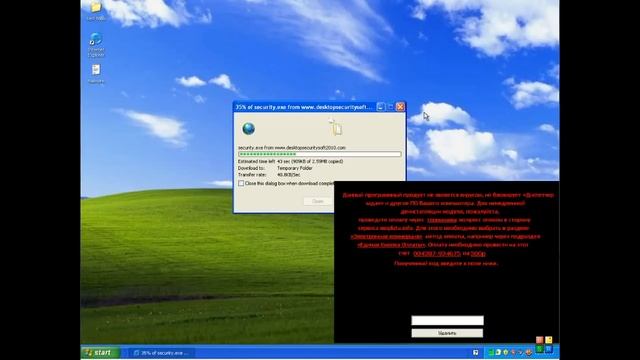Close the security.exe download dialog
640x360 pixels.
[x=400, y=107]
